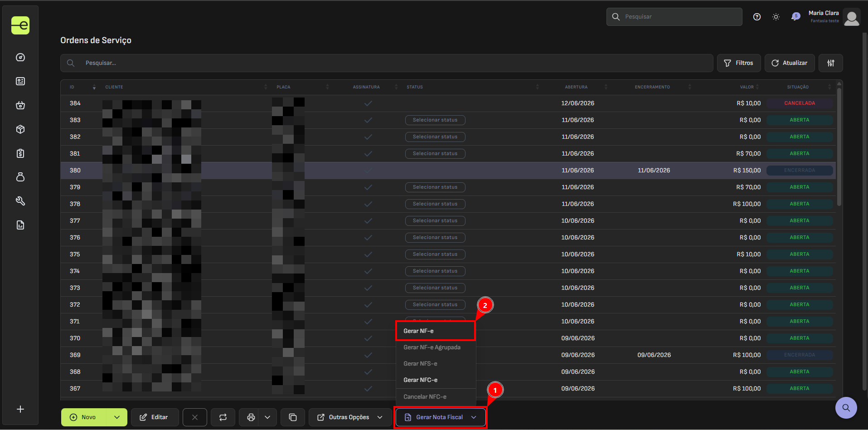Open the financial clipboard icon in sidebar
868x430 pixels.
20,153
